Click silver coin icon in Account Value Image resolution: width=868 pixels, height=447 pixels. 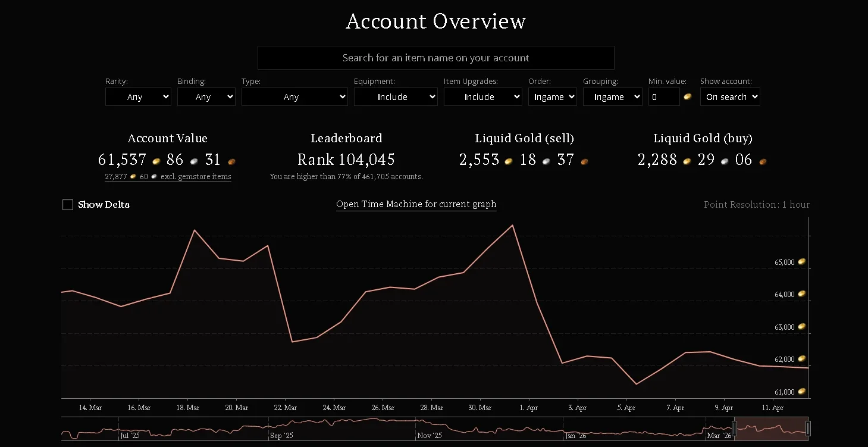pyautogui.click(x=194, y=161)
